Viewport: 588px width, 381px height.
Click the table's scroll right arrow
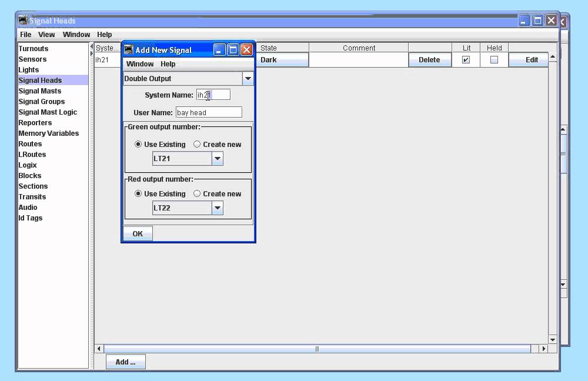(x=544, y=349)
